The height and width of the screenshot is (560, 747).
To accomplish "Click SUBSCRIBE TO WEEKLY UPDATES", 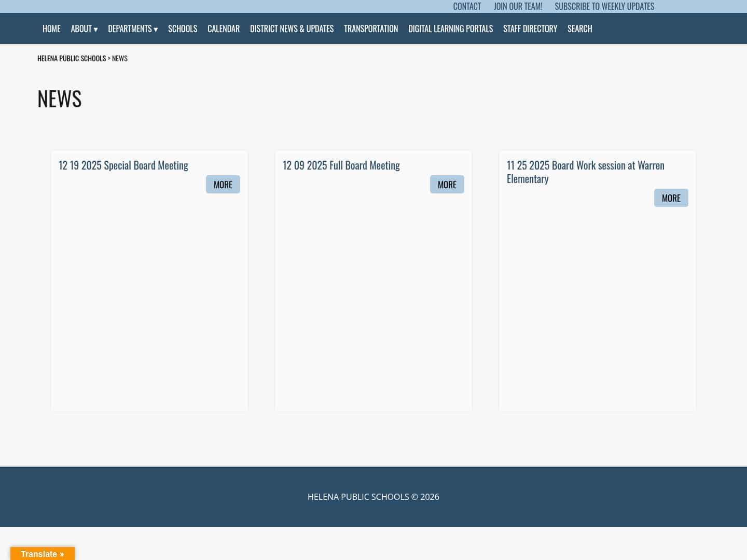I will [x=604, y=6].
